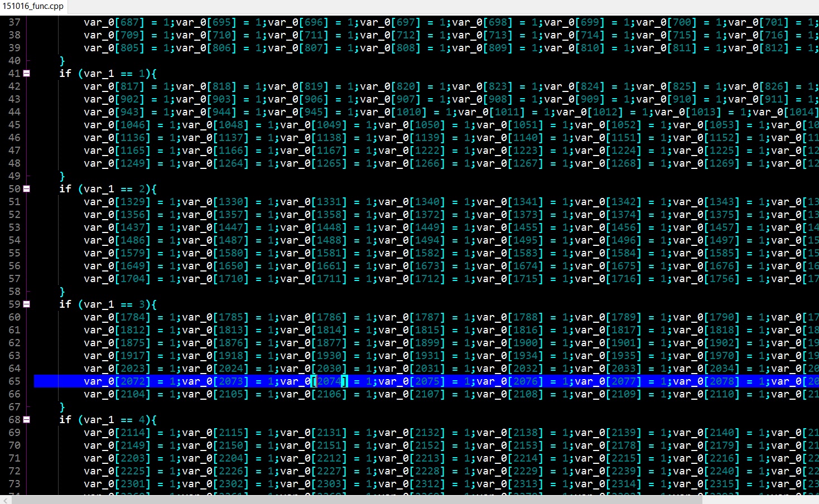Viewport: 819px width, 504px height.
Task: Click the closing brace on line 40
Action: point(62,61)
